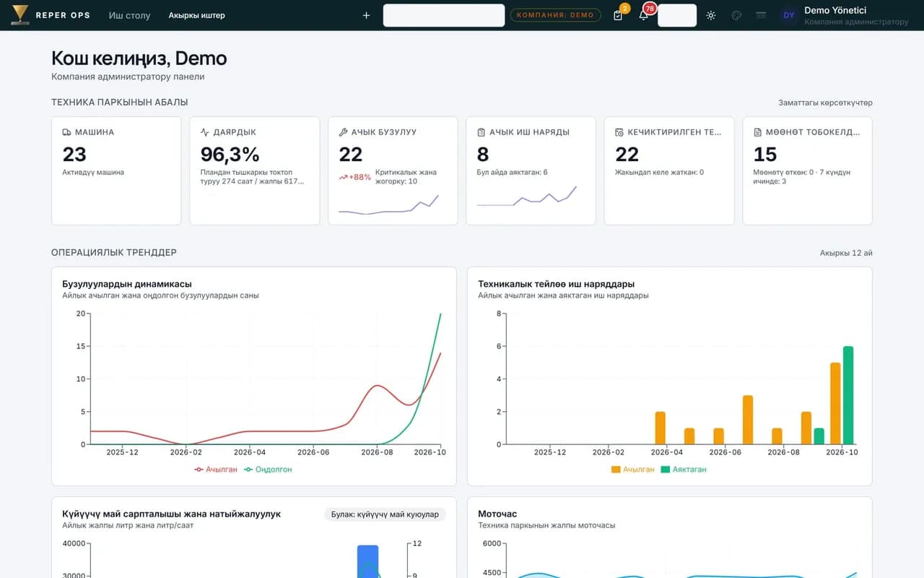Click the Акыркы 12 ай label
The width and height of the screenshot is (924, 578).
(846, 253)
